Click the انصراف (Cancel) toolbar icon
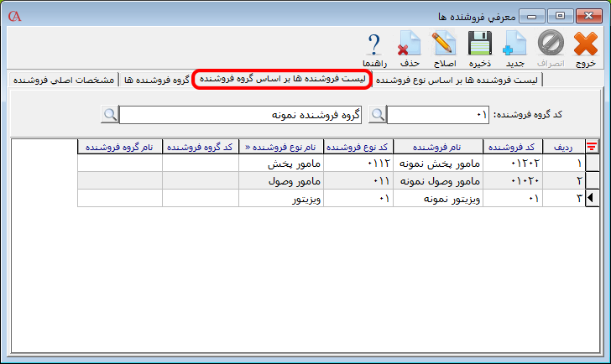 (551, 49)
